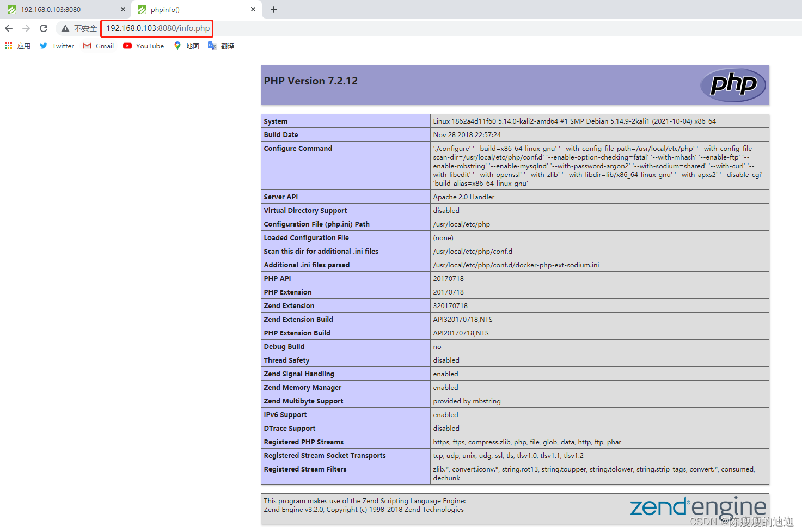Click the PHP API label
The height and width of the screenshot is (532, 802).
277,278
